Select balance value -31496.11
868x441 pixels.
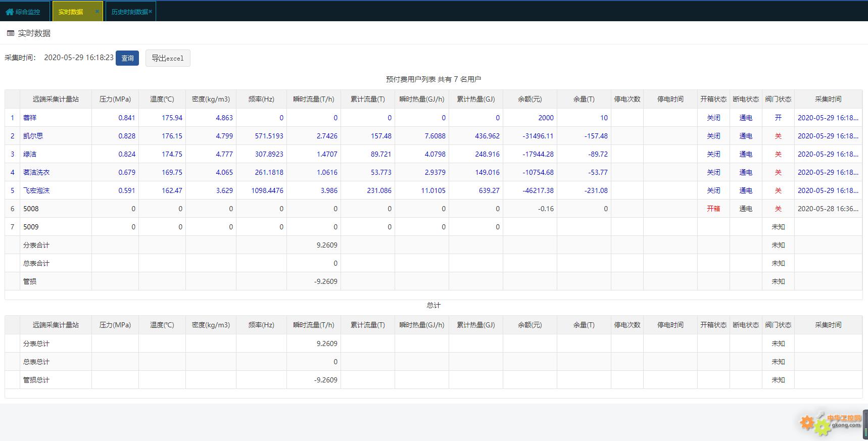(538, 136)
